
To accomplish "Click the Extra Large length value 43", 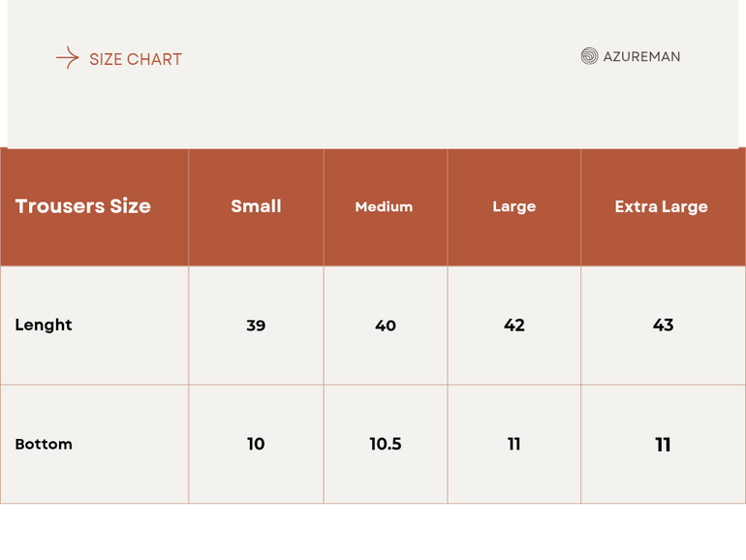I will pos(663,325).
